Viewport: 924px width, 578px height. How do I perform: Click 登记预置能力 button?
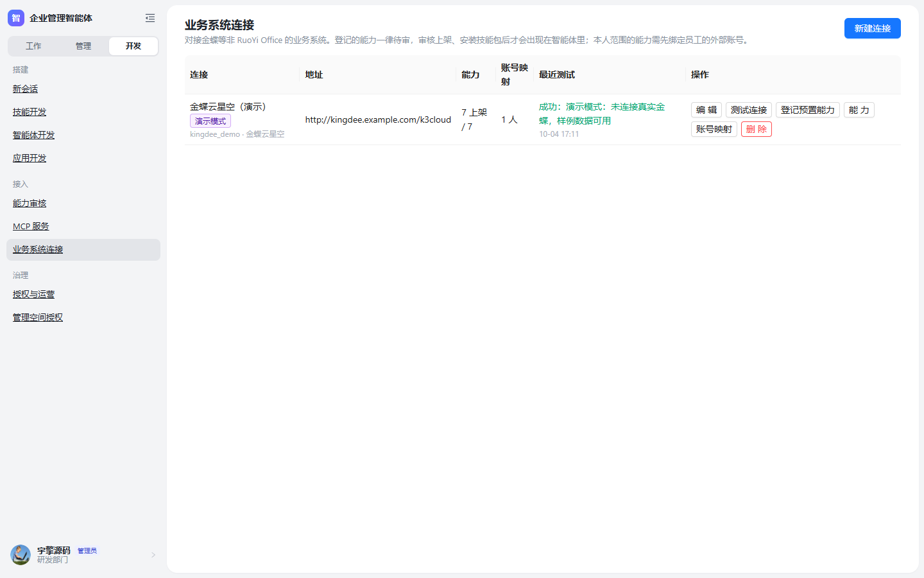coord(808,110)
